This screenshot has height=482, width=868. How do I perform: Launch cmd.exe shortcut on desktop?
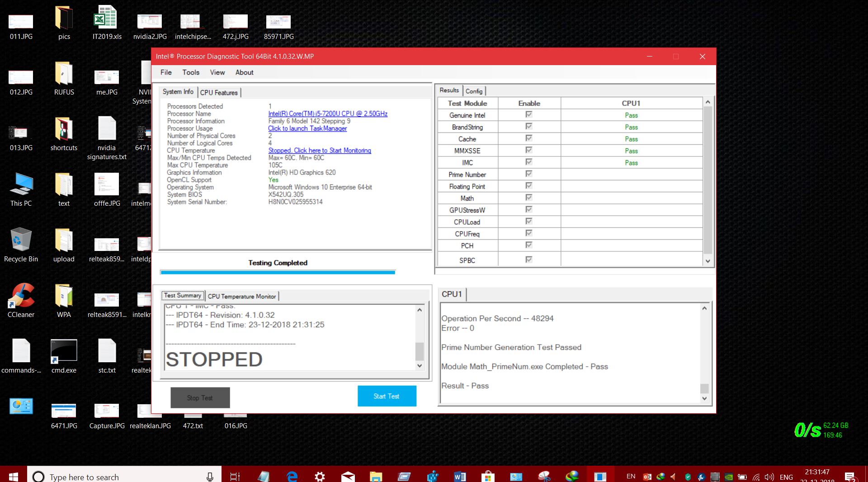[64, 356]
